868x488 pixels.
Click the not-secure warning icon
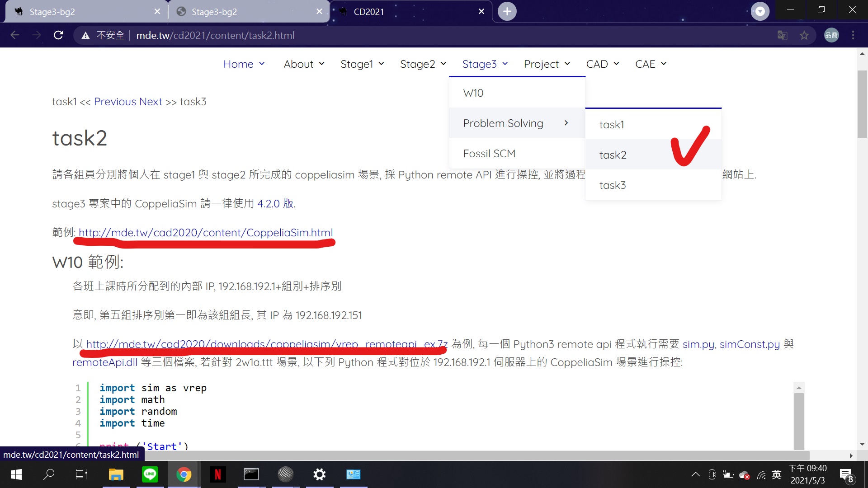point(85,35)
